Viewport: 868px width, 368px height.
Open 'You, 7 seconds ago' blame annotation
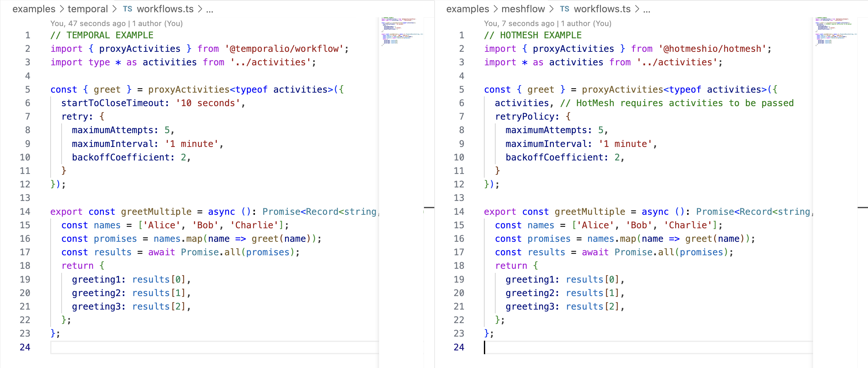pos(519,23)
